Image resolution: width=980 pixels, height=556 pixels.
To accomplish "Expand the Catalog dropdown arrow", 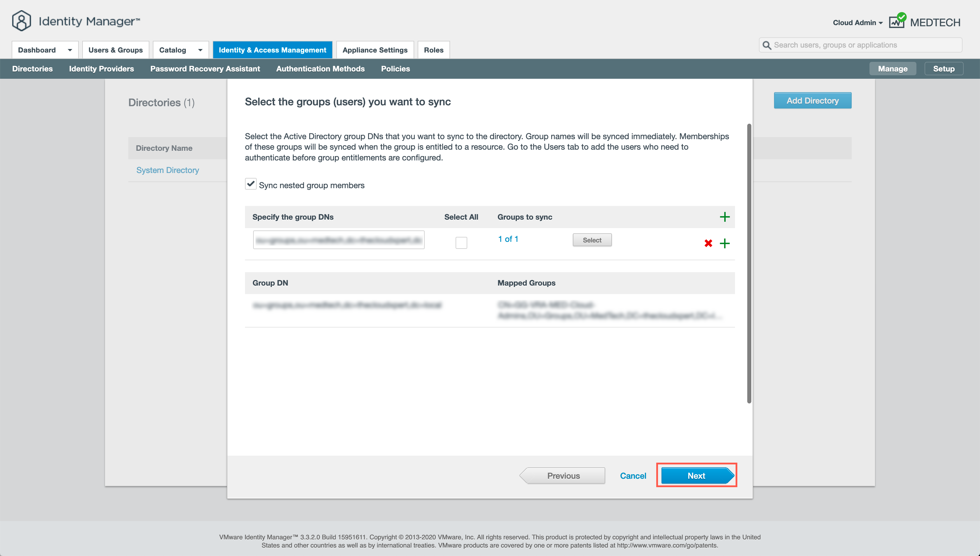I will 200,50.
